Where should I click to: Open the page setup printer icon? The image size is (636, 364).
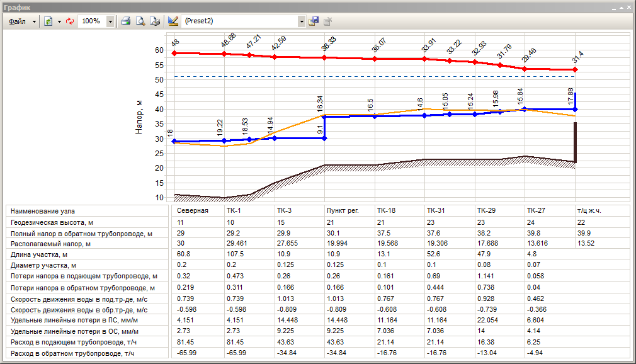pyautogui.click(x=155, y=21)
